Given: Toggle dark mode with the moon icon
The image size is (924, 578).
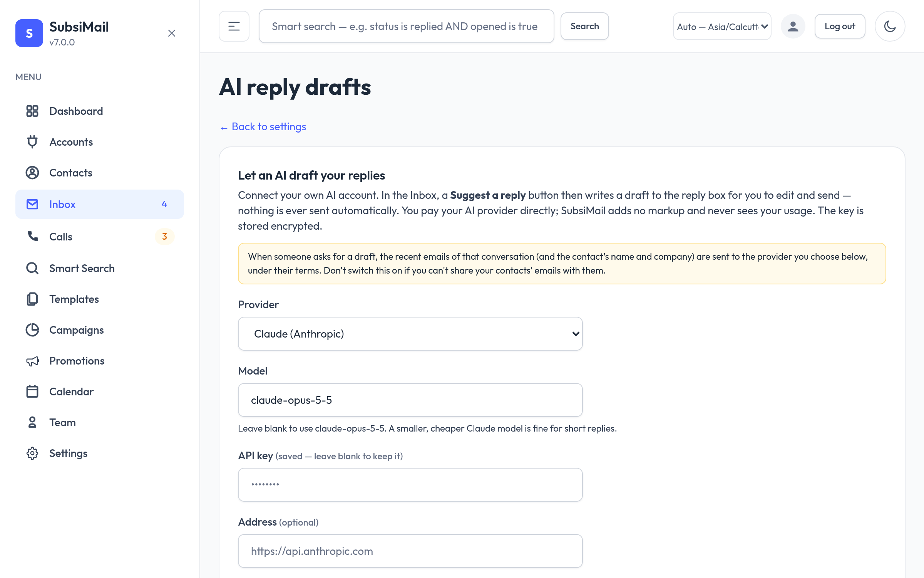Looking at the screenshot, I should [890, 26].
